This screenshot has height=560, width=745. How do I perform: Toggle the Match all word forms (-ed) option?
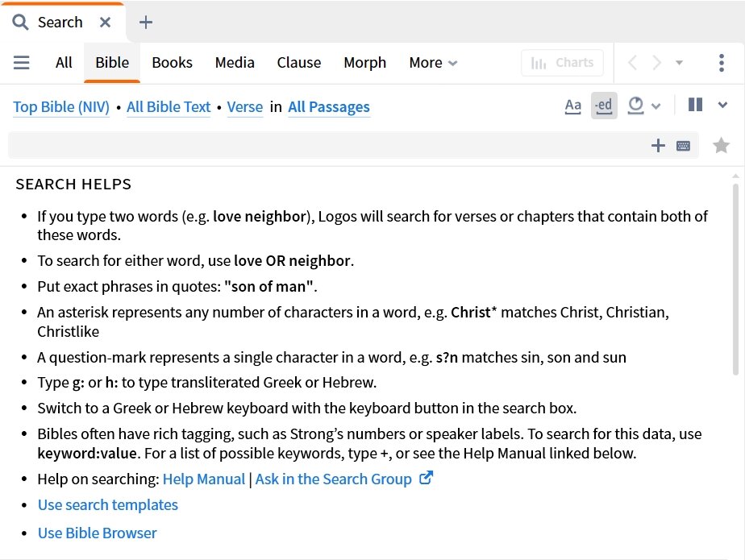604,106
